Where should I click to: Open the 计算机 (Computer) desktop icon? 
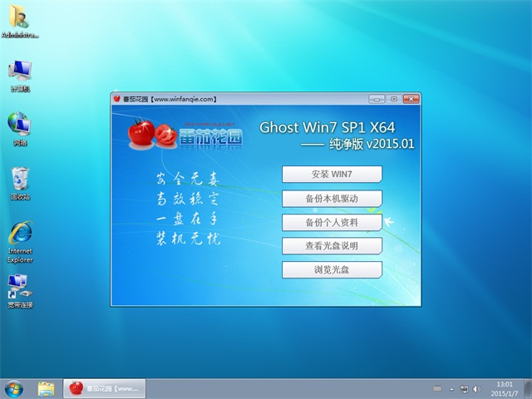click(x=20, y=74)
